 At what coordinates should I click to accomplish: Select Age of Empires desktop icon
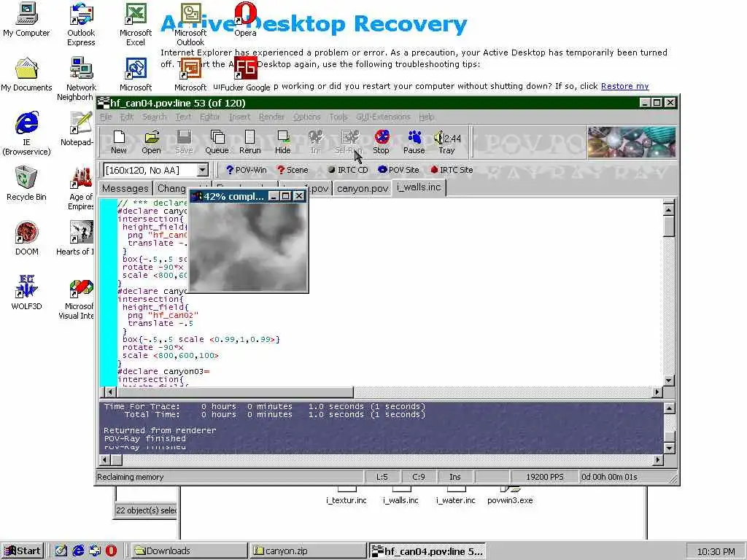pos(80,189)
